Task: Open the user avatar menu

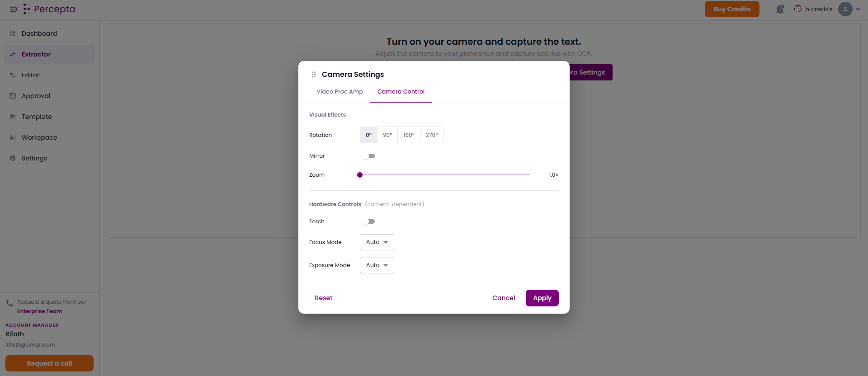Action: tap(845, 9)
